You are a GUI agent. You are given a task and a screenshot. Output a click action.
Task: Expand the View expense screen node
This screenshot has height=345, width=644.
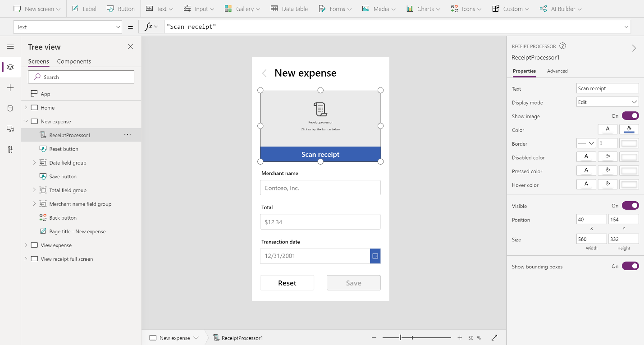coord(26,245)
